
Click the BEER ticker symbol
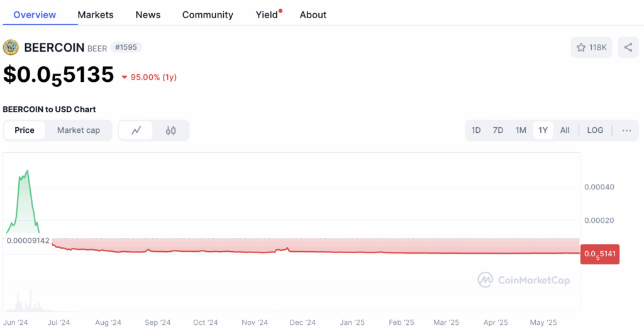[97, 48]
